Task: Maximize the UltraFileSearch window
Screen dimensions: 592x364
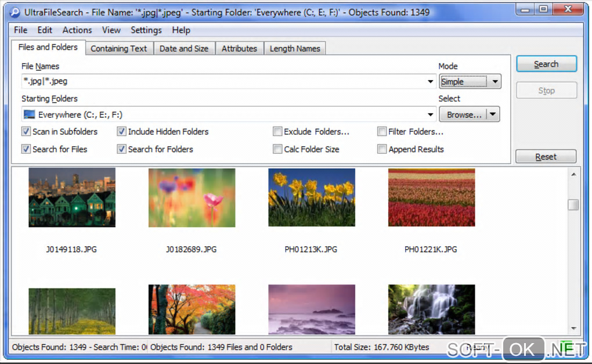Action: pyautogui.click(x=544, y=9)
